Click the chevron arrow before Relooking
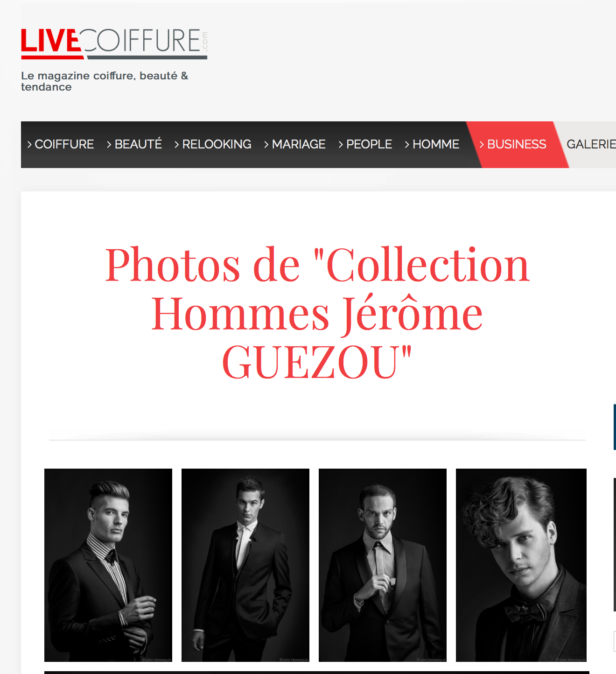The height and width of the screenshot is (674, 616). [177, 145]
